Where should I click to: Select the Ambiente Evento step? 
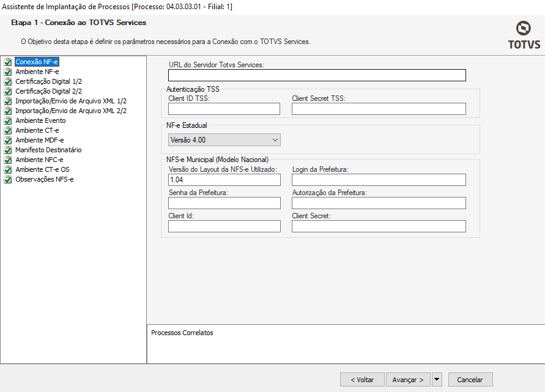pyautogui.click(x=40, y=120)
